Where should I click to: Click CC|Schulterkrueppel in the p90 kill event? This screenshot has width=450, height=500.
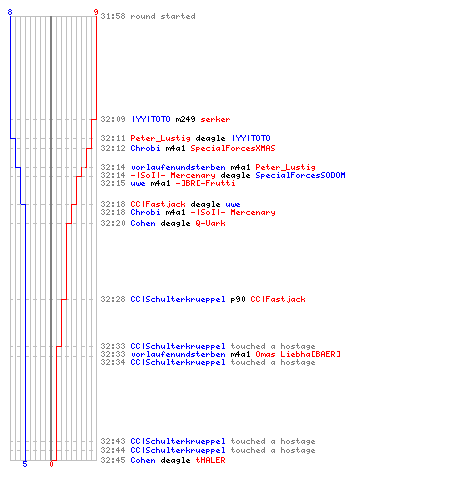178,299
